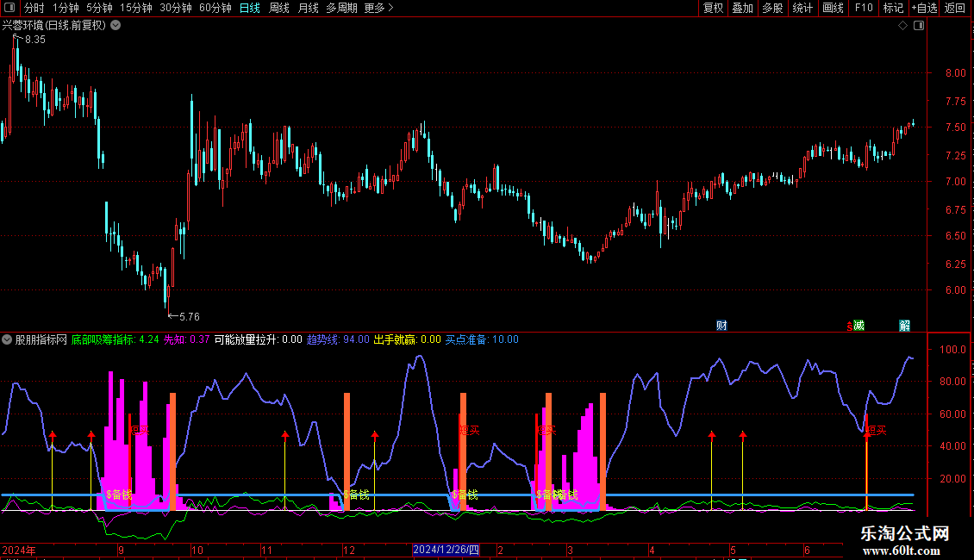The image size is (974, 560).
Task: Open the 画线 drawing tools
Action: click(x=833, y=9)
